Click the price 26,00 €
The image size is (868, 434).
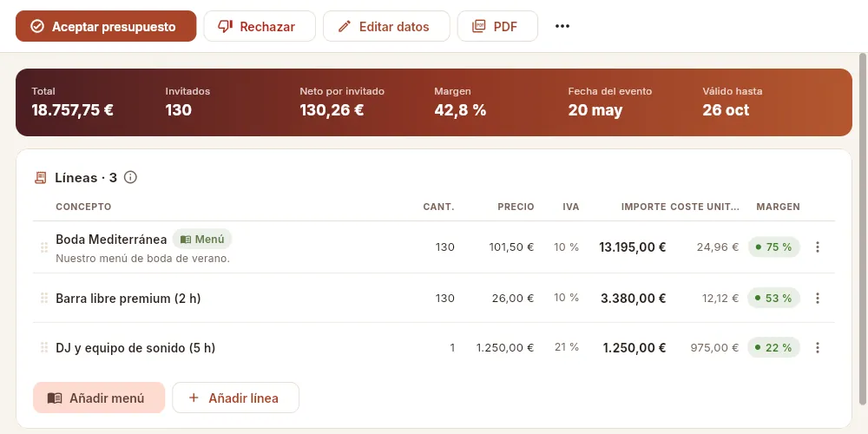pyautogui.click(x=513, y=299)
